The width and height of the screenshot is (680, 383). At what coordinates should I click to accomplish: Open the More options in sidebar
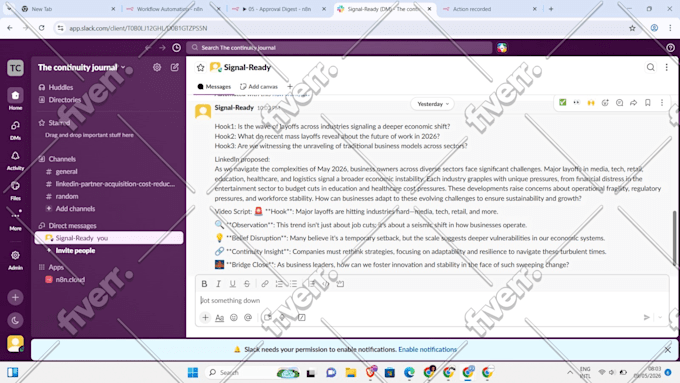pyautogui.click(x=15, y=219)
